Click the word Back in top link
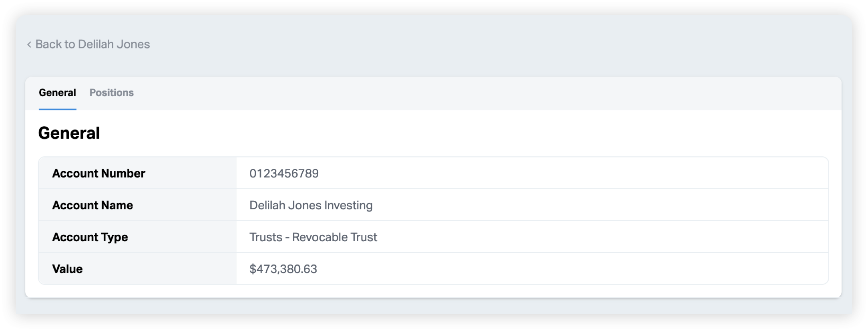This screenshot has width=868, height=331. click(x=48, y=44)
